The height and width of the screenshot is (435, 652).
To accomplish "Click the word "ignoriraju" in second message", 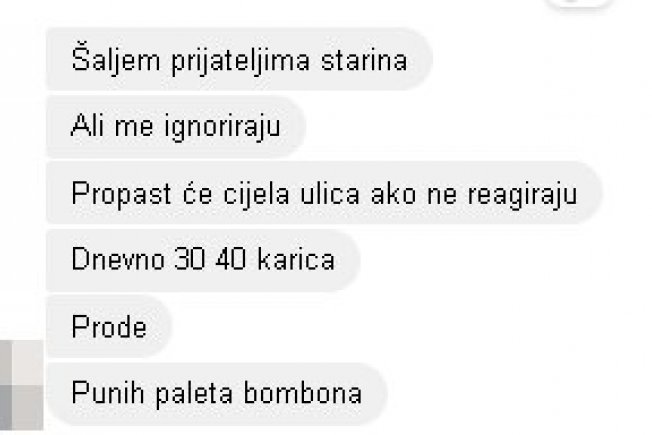I will coord(222,127).
